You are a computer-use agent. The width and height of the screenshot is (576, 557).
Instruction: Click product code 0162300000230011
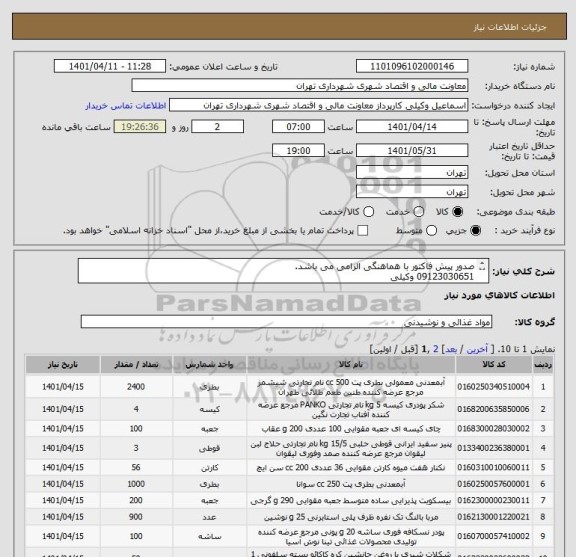click(493, 500)
